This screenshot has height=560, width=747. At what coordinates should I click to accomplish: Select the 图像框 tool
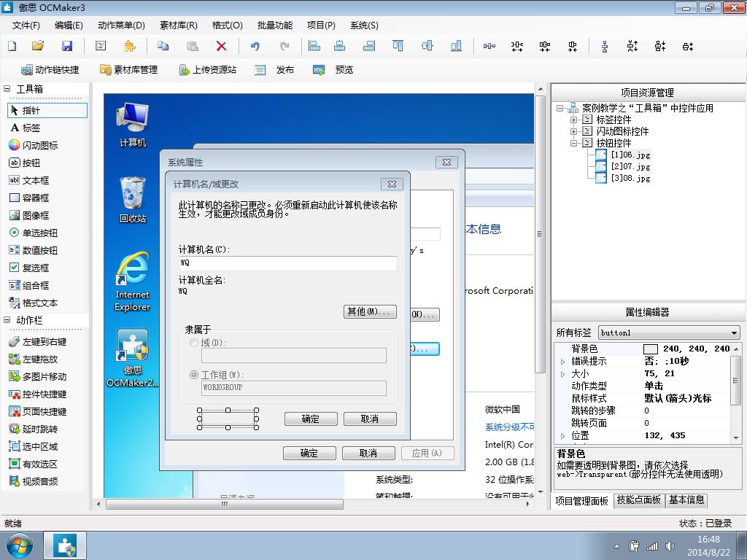point(29,215)
